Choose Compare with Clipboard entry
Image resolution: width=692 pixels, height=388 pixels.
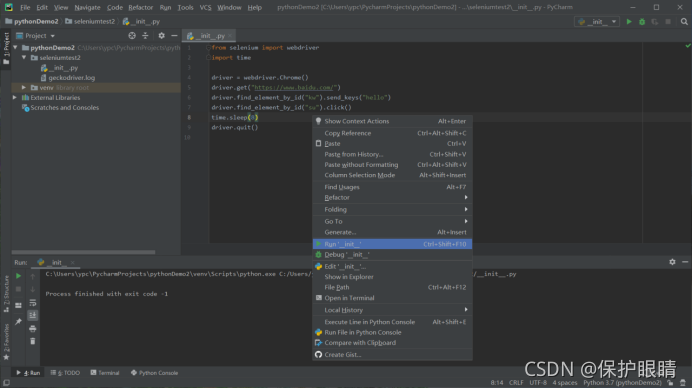point(392,343)
